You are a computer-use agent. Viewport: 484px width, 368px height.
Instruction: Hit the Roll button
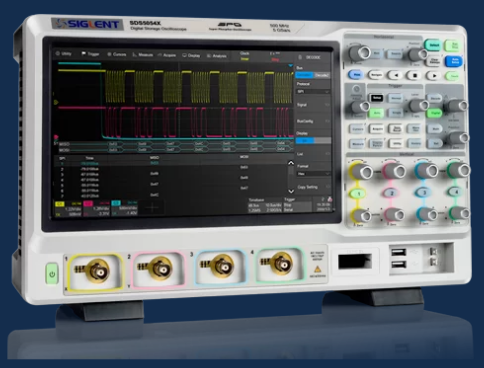376,53
